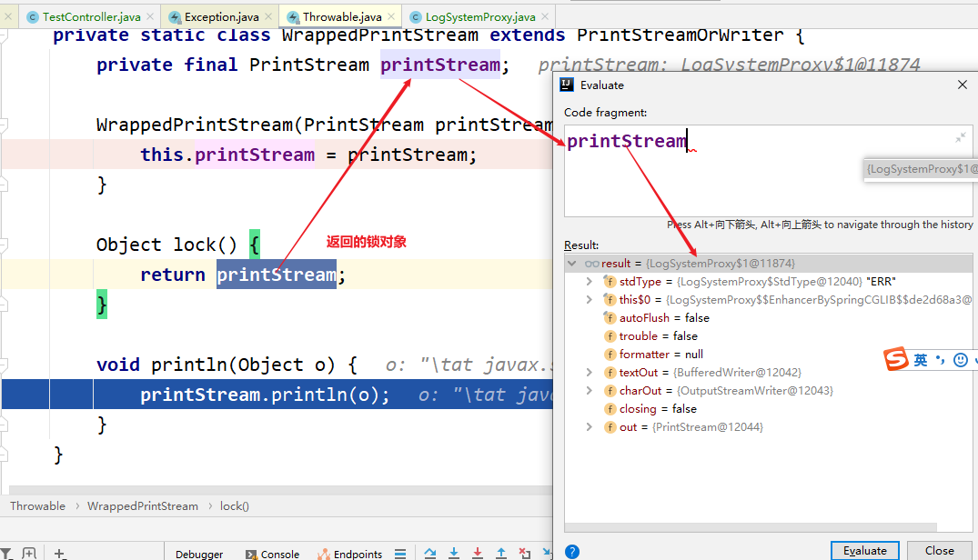Click the Show Execution Point lines icon
978x560 pixels.
click(400, 553)
